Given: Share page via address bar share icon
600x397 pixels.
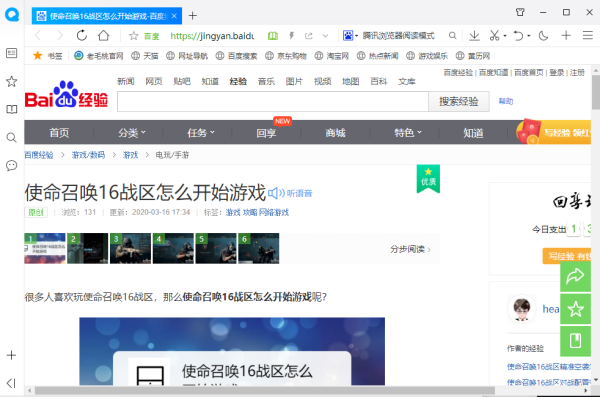Looking at the screenshot, I should coord(308,36).
